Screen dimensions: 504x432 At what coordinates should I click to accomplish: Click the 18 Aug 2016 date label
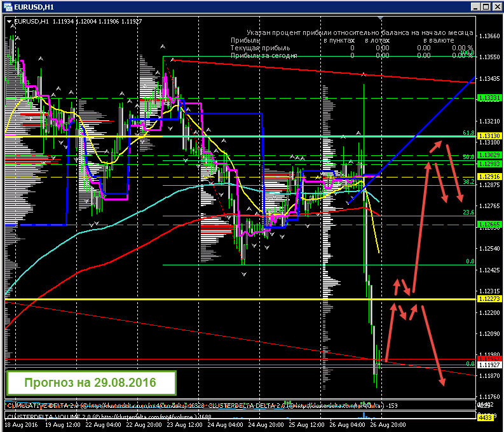pos(21,425)
